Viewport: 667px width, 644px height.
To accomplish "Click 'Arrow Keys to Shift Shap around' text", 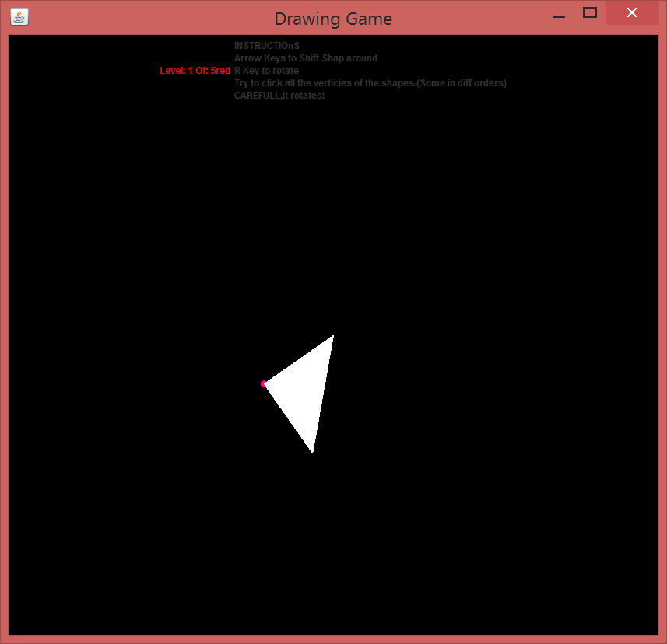I will (305, 58).
